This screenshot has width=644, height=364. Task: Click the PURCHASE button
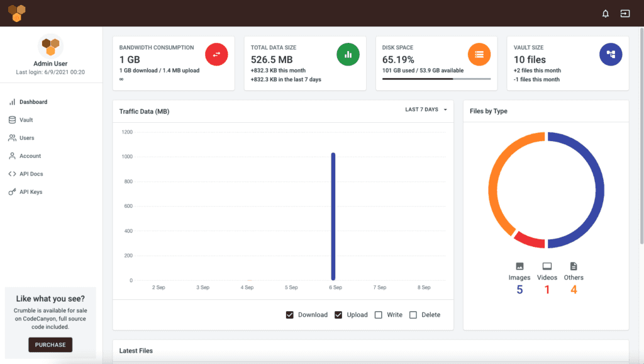click(50, 344)
